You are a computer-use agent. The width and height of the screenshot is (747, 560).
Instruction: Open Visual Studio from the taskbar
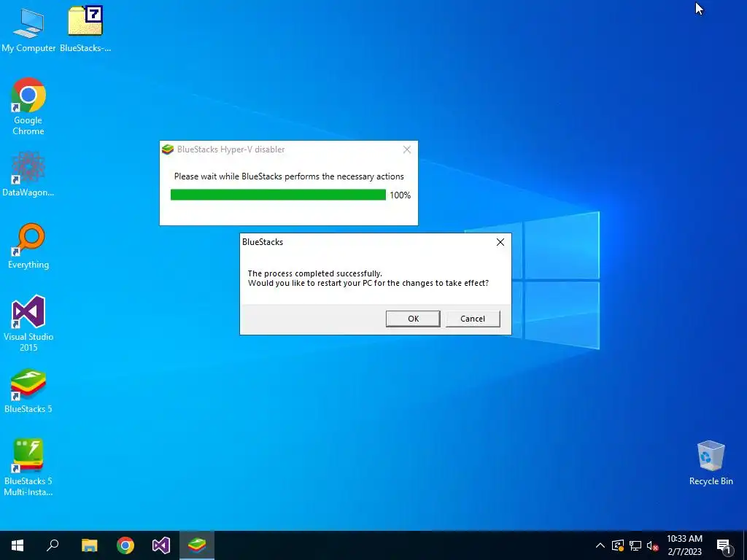[x=161, y=545]
